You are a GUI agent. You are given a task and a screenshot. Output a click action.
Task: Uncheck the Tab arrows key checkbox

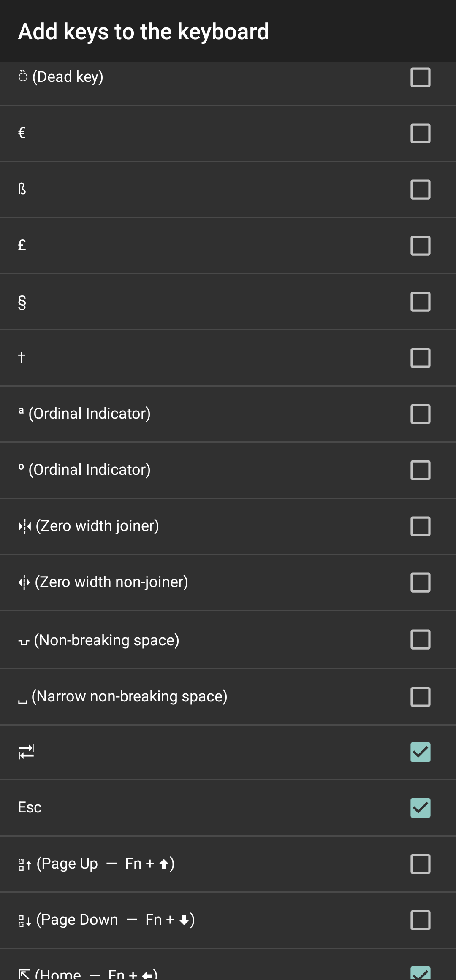420,752
